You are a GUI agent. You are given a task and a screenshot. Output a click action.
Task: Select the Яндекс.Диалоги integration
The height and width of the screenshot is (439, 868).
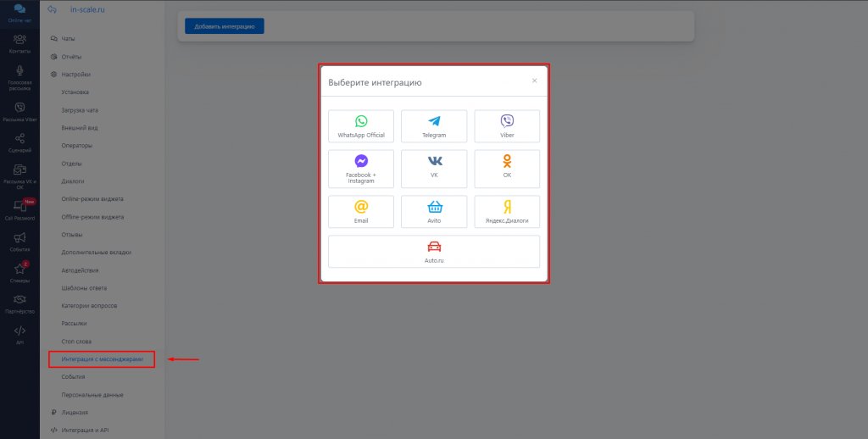coord(507,211)
